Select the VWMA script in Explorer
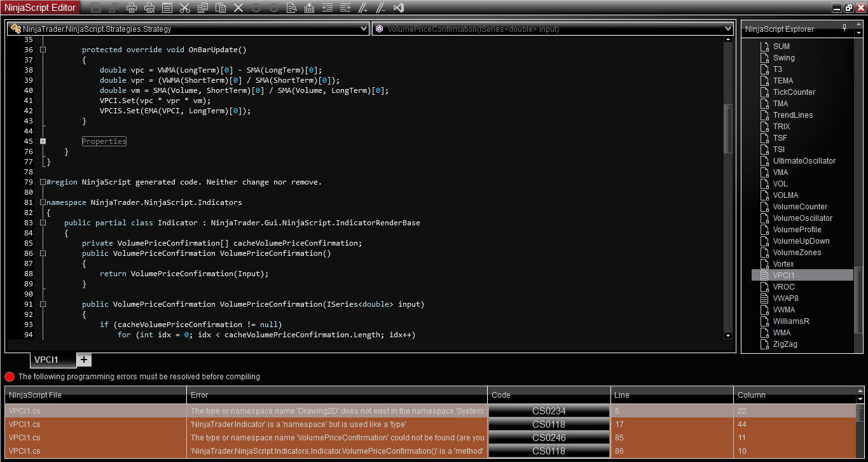 pos(783,310)
